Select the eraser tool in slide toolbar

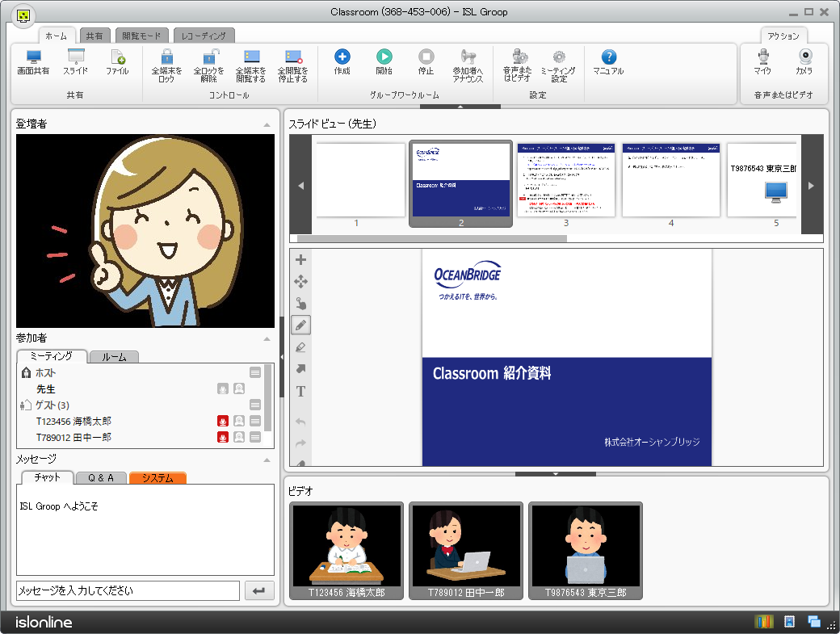coord(300,347)
